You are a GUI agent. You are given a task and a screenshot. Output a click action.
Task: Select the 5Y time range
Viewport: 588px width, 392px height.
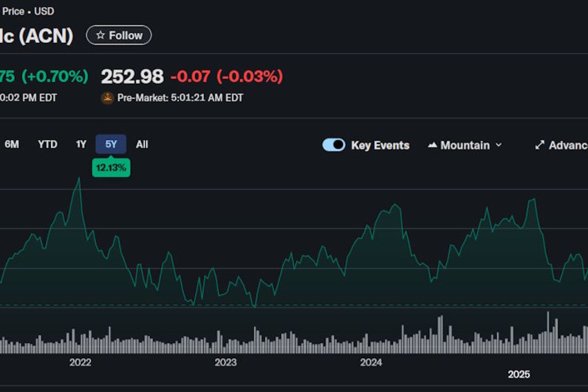(111, 144)
